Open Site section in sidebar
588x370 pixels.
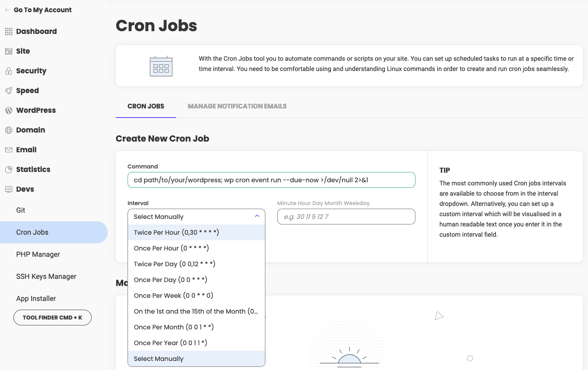23,51
